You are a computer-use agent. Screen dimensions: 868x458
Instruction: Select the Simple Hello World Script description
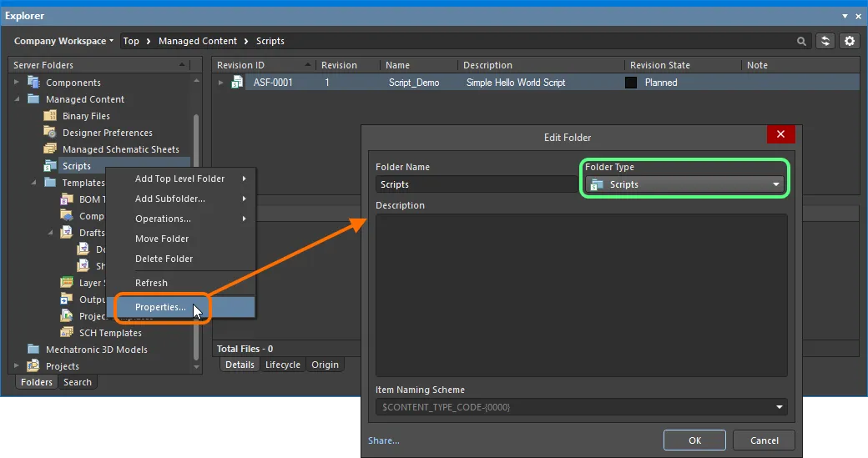click(516, 83)
